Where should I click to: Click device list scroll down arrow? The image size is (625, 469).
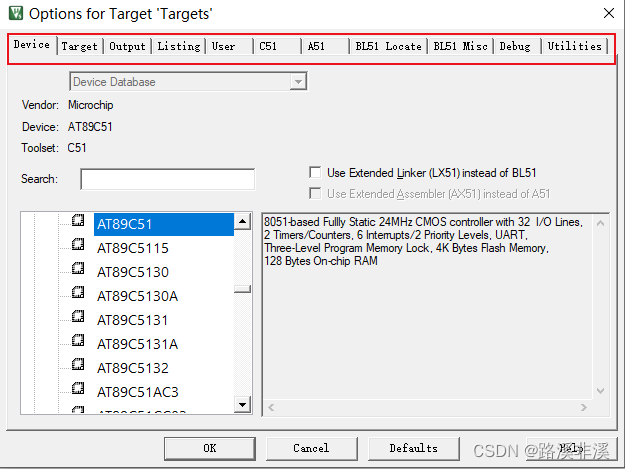click(x=242, y=405)
